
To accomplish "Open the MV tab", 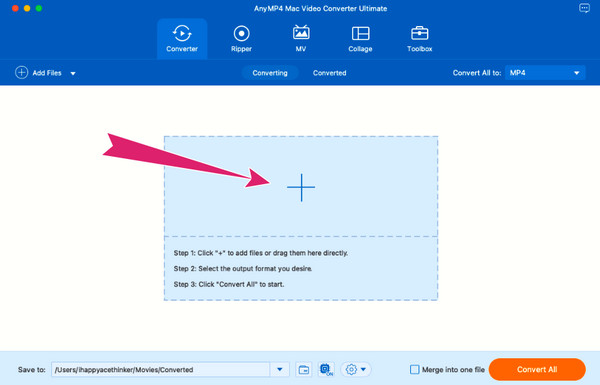I will click(301, 39).
